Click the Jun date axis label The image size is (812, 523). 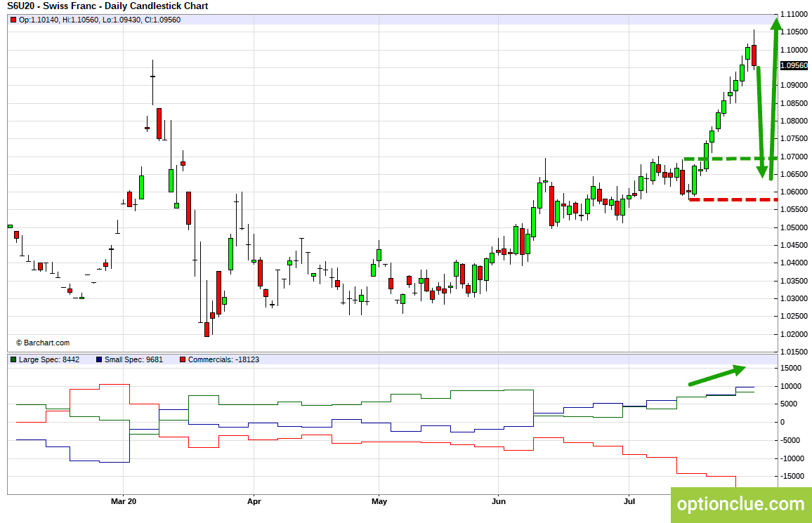(498, 501)
